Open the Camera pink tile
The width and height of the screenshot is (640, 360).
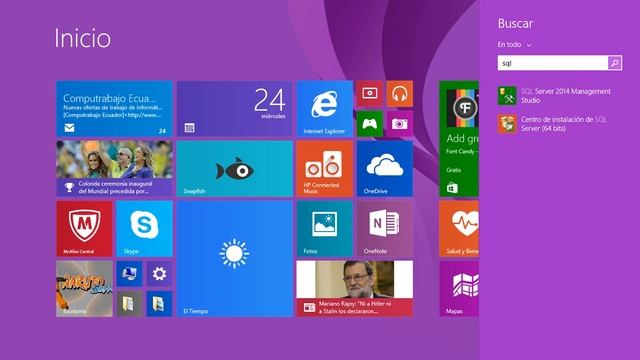(400, 124)
